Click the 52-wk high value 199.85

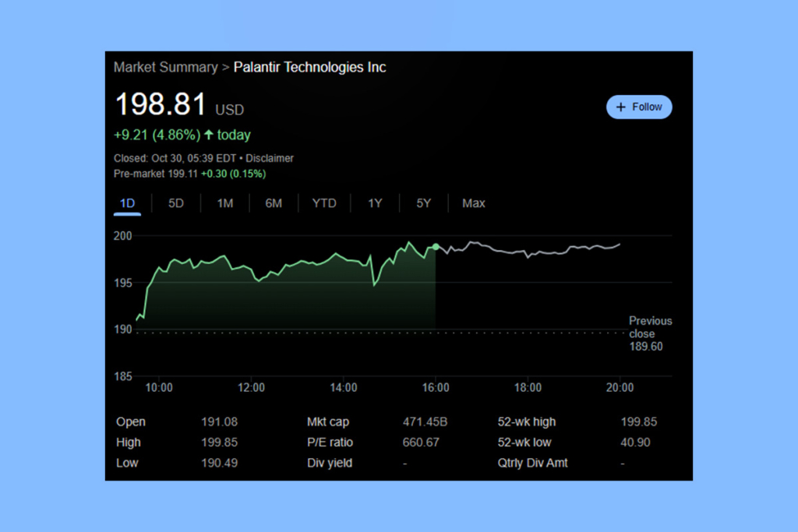point(639,421)
